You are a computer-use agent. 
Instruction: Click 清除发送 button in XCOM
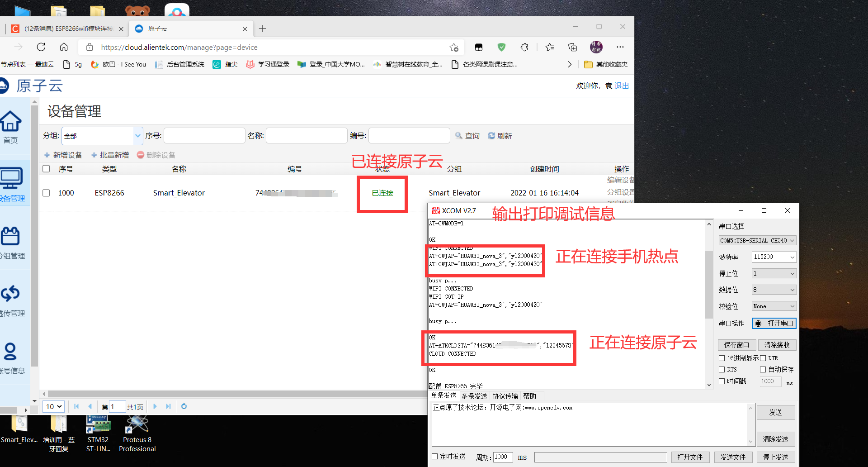pos(776,439)
